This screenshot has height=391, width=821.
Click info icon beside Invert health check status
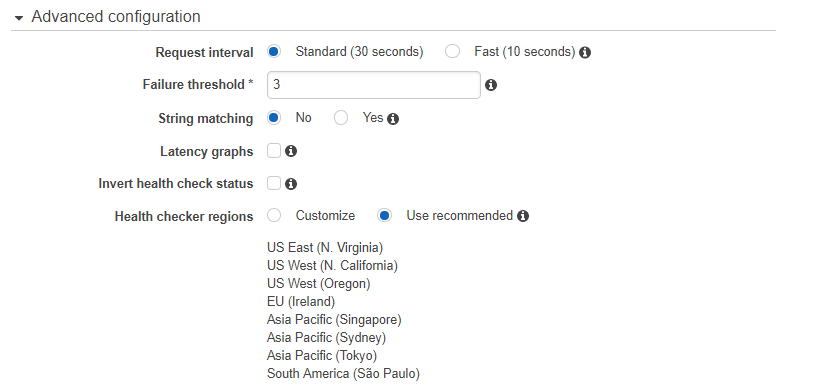pyautogui.click(x=291, y=184)
